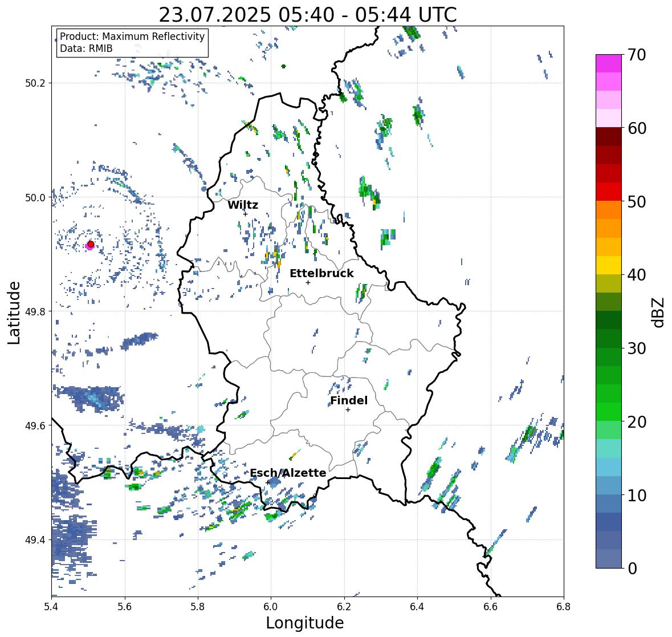This screenshot has width=672, height=637.
Task: Click the 50 tick on the colorbar
Action: point(637,201)
